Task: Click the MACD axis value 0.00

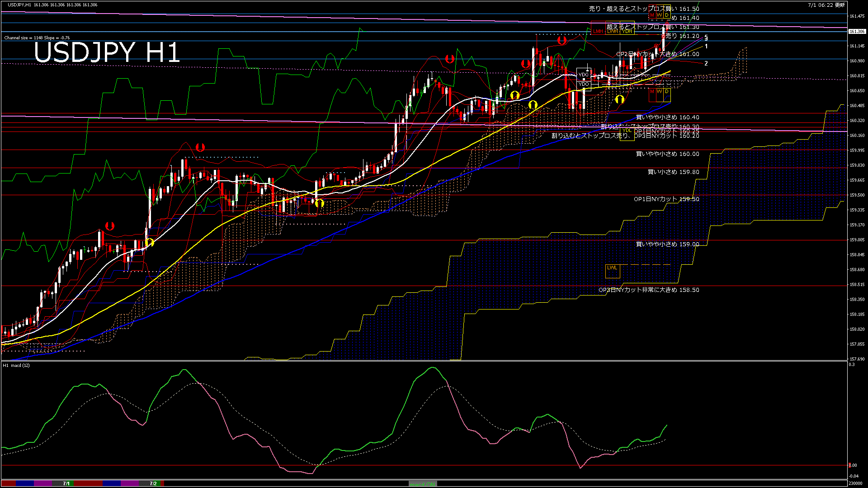Action: [853, 465]
